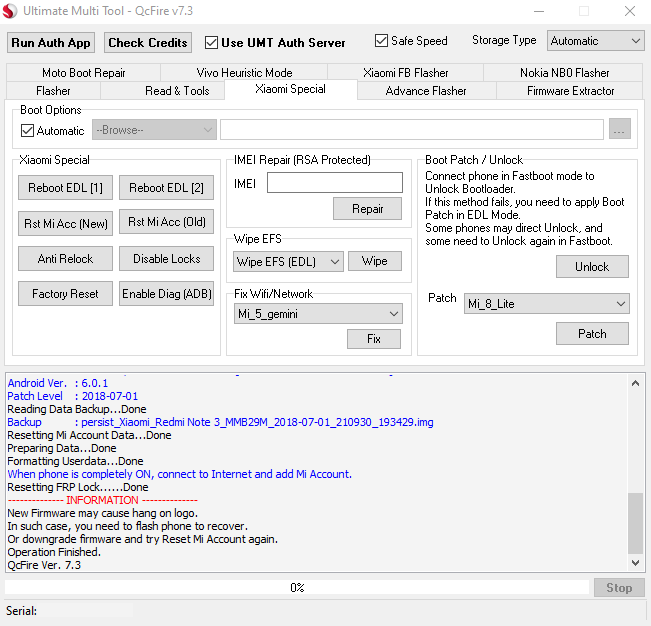Open the Advance Flasher tab
Screen dimensions: 651x626
(426, 91)
